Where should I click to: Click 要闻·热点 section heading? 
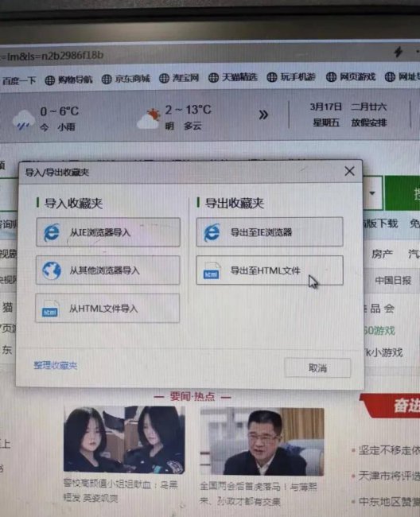point(192,396)
